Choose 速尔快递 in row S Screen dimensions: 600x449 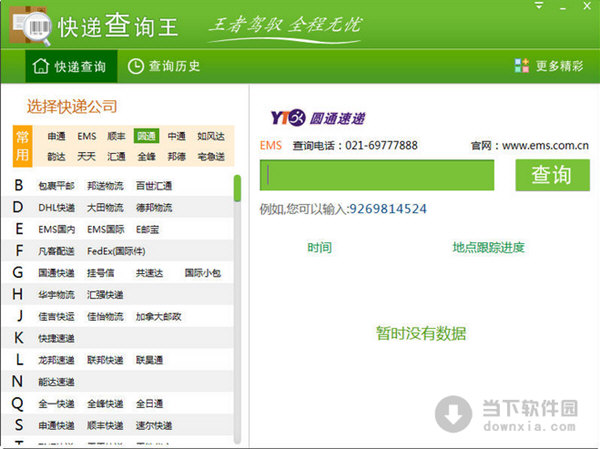154,426
